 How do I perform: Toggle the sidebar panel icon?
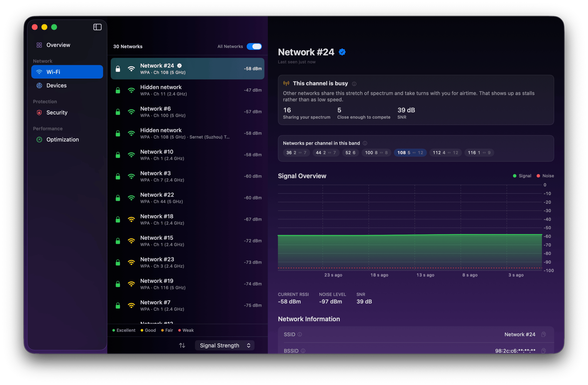point(97,27)
